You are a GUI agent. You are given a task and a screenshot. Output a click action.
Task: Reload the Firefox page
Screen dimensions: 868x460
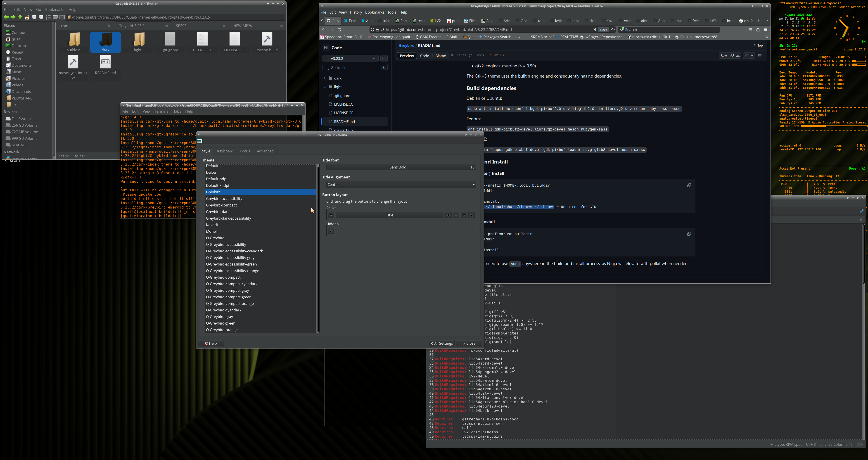(339, 30)
